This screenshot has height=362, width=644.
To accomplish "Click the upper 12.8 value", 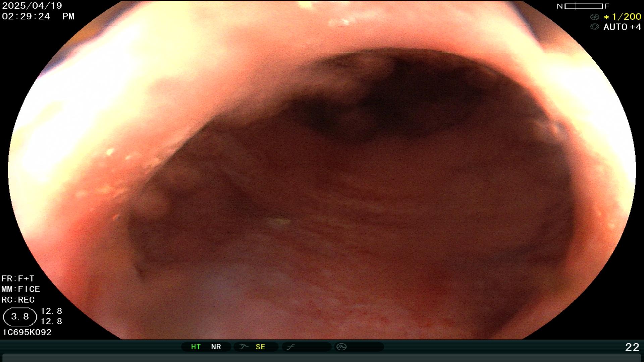I will pos(51,311).
